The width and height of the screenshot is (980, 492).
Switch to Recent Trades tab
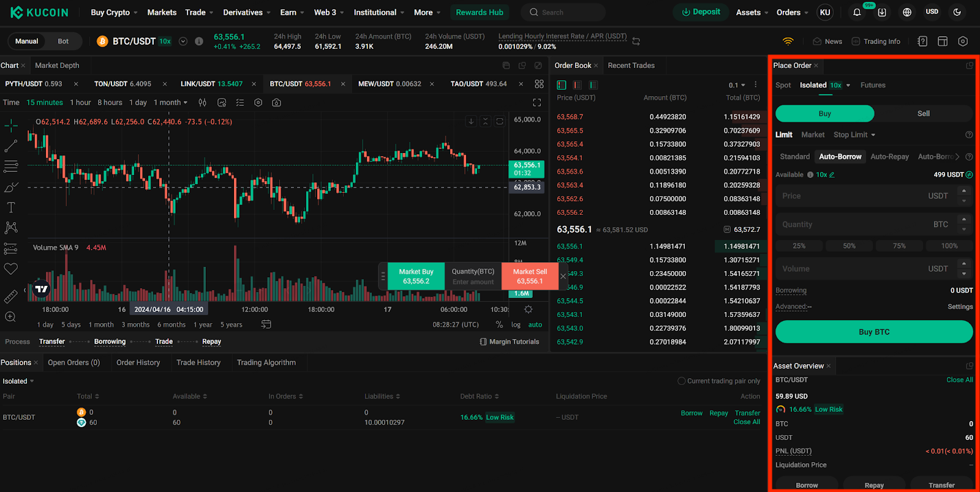631,65
